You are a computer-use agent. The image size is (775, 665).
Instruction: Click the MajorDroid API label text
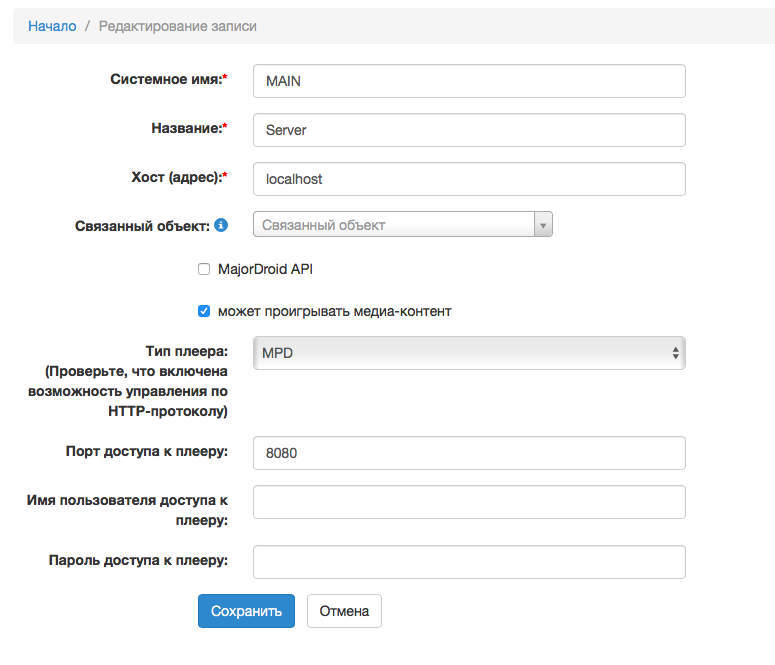[265, 269]
